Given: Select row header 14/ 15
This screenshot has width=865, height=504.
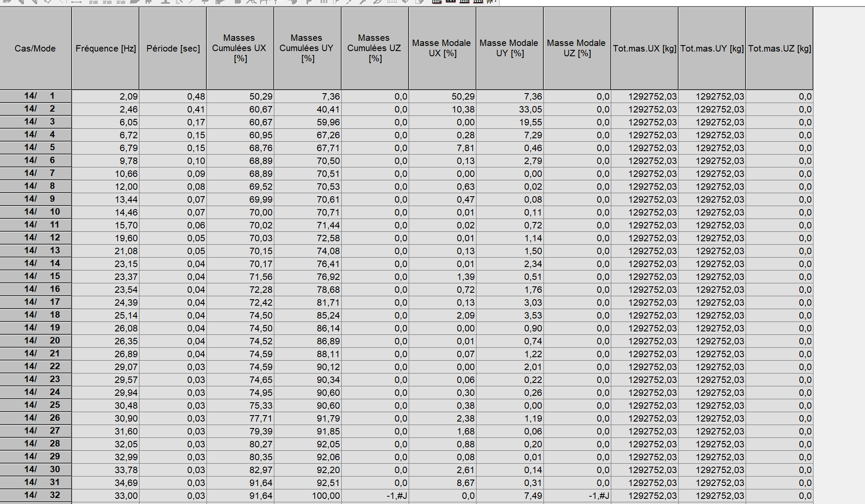Looking at the screenshot, I should pyautogui.click(x=36, y=276).
